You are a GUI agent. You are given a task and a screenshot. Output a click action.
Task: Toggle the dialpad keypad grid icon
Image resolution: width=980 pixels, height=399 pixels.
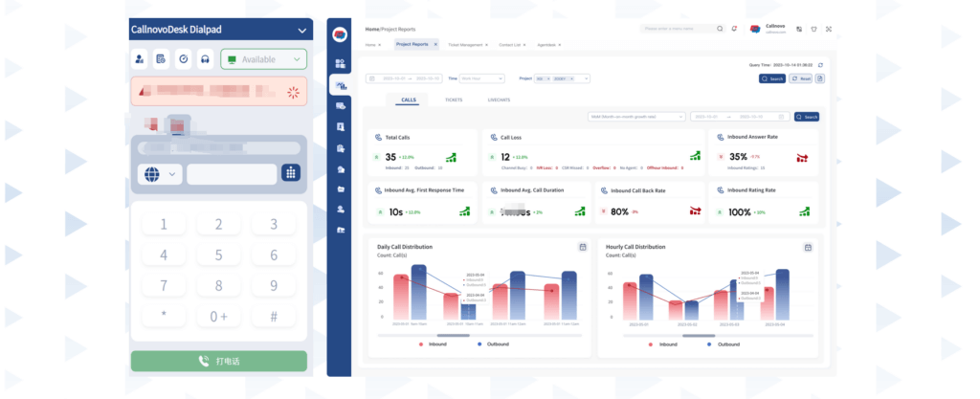click(x=290, y=173)
